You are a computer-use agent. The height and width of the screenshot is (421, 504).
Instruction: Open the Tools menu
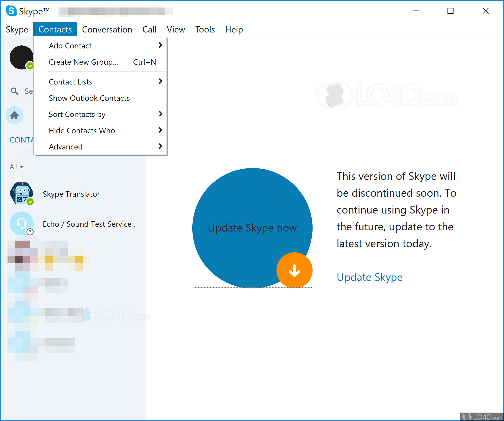[205, 29]
